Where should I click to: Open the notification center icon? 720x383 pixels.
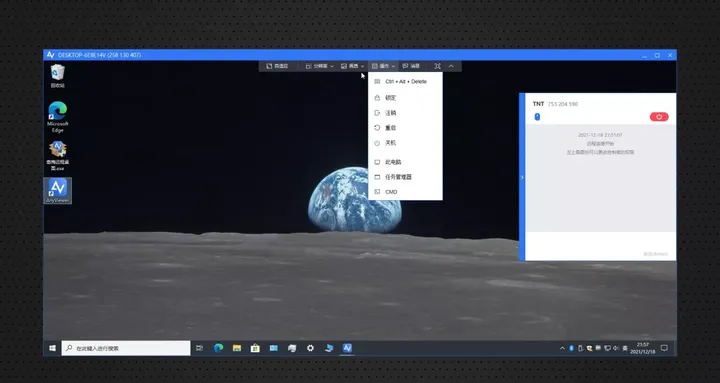coord(664,348)
